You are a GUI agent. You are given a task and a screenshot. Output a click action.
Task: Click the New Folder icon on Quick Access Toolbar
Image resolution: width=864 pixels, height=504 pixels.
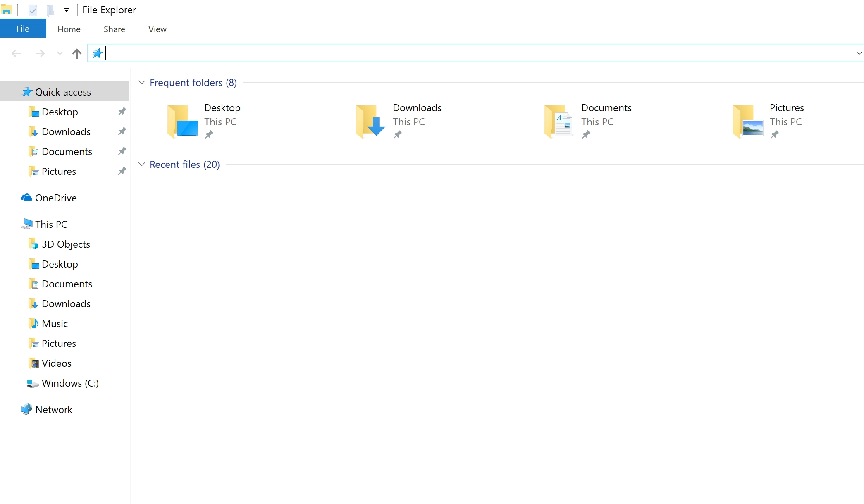point(50,10)
